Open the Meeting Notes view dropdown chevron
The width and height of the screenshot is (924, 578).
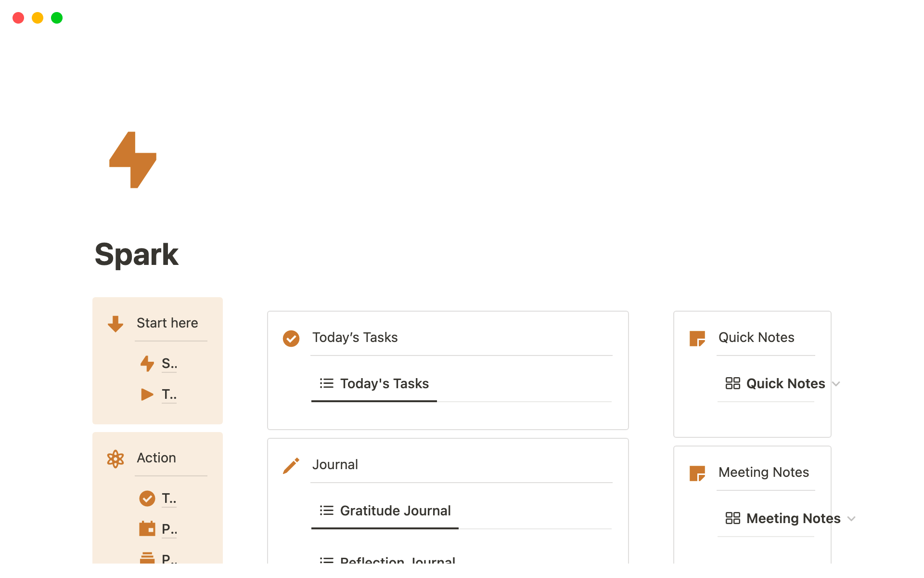coord(851,519)
